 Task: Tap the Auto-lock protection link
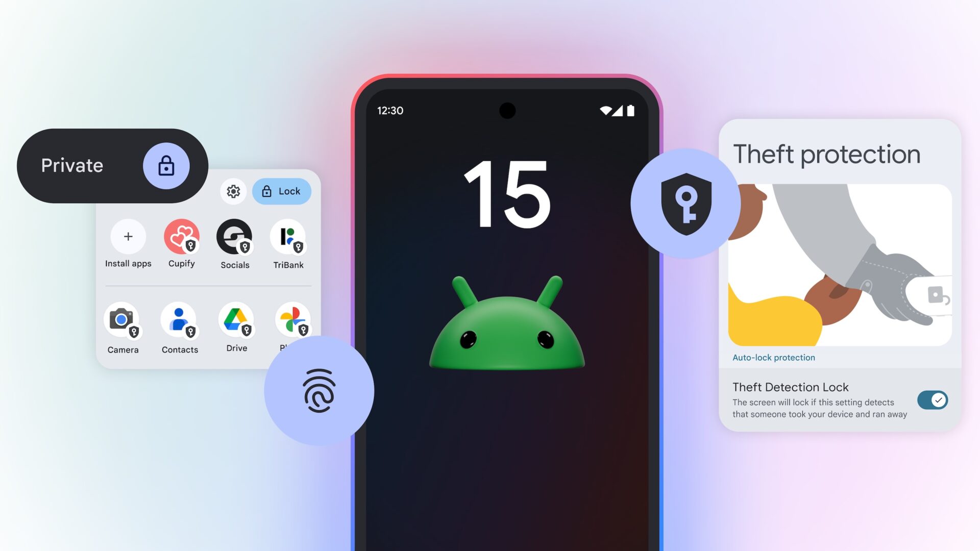tap(773, 357)
